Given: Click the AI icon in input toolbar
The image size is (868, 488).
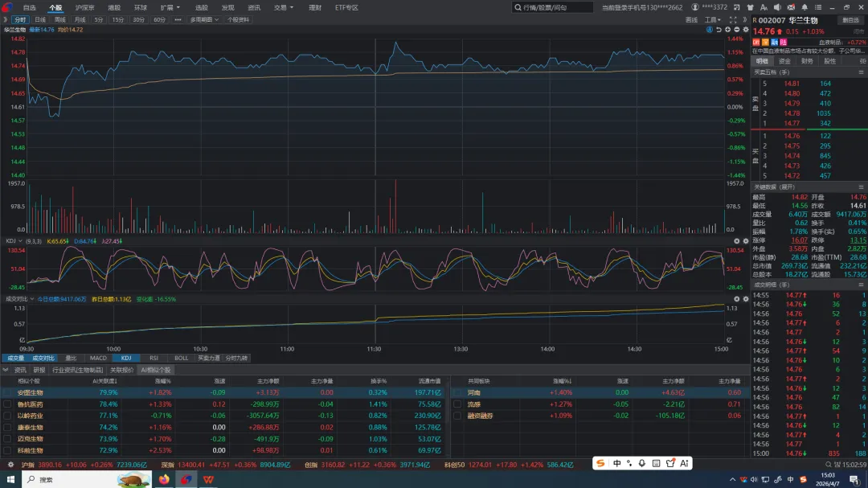Looking at the screenshot, I should click(684, 463).
